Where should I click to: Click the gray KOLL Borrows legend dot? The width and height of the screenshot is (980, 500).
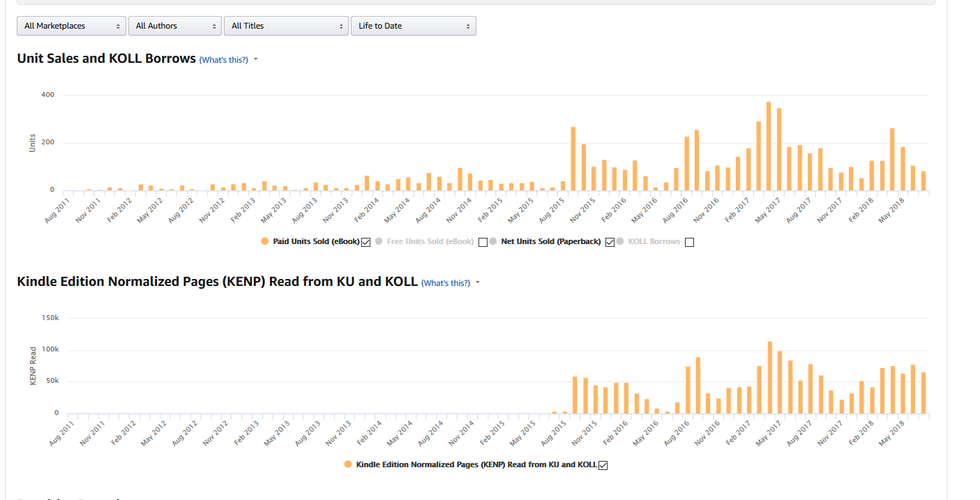(x=620, y=241)
